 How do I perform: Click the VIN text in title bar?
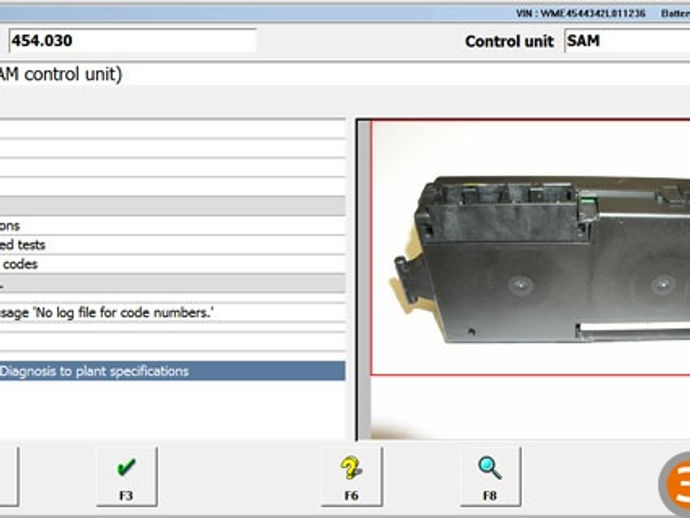click(580, 14)
